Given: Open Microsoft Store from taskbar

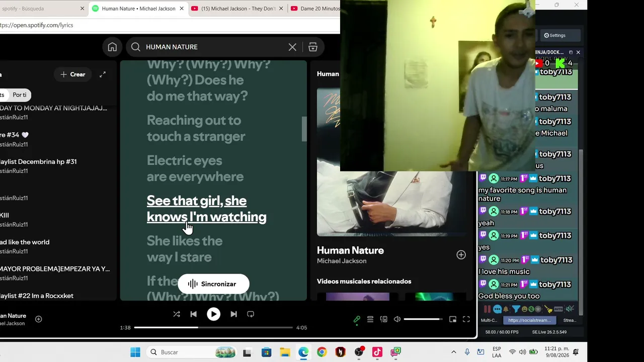Looking at the screenshot, I should [x=266, y=352].
